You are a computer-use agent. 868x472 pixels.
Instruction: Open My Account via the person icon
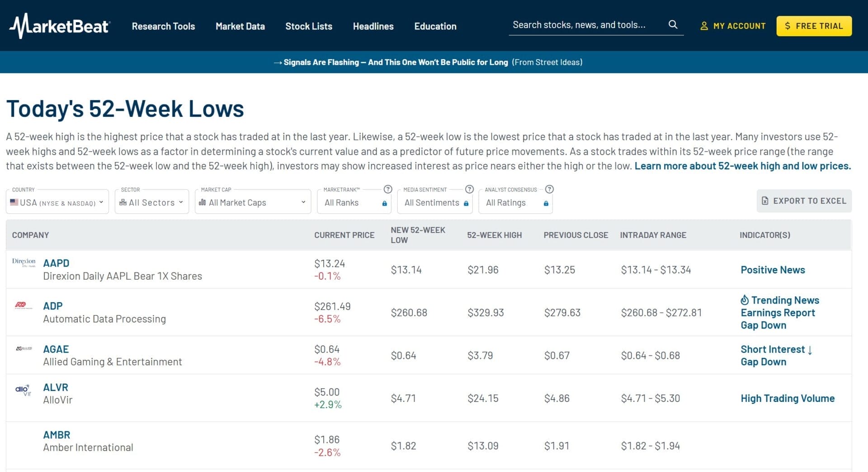click(704, 26)
